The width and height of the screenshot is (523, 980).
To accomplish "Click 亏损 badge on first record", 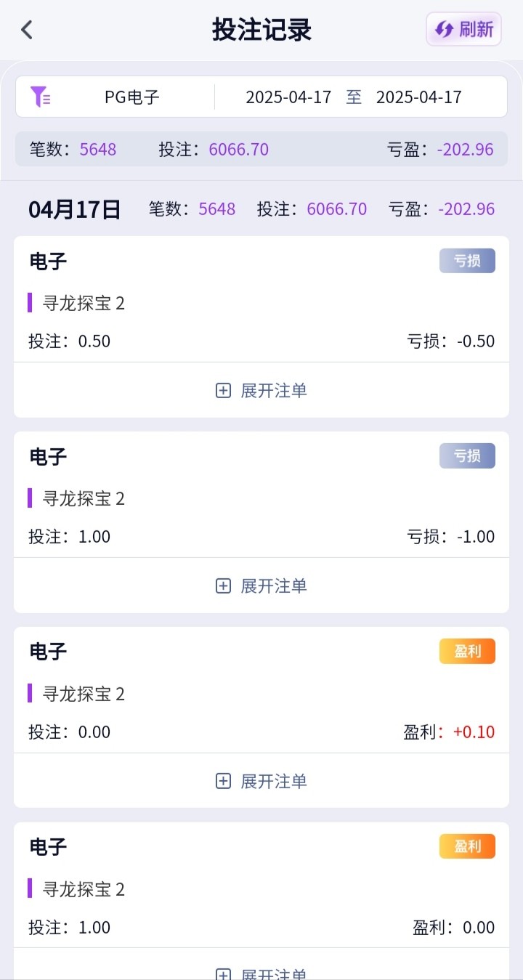I will (467, 261).
